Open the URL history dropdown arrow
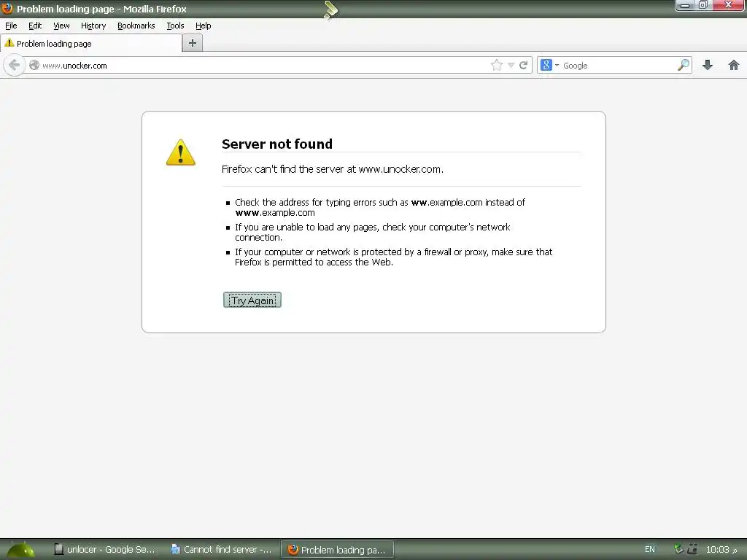This screenshot has height=560, width=747. [511, 65]
